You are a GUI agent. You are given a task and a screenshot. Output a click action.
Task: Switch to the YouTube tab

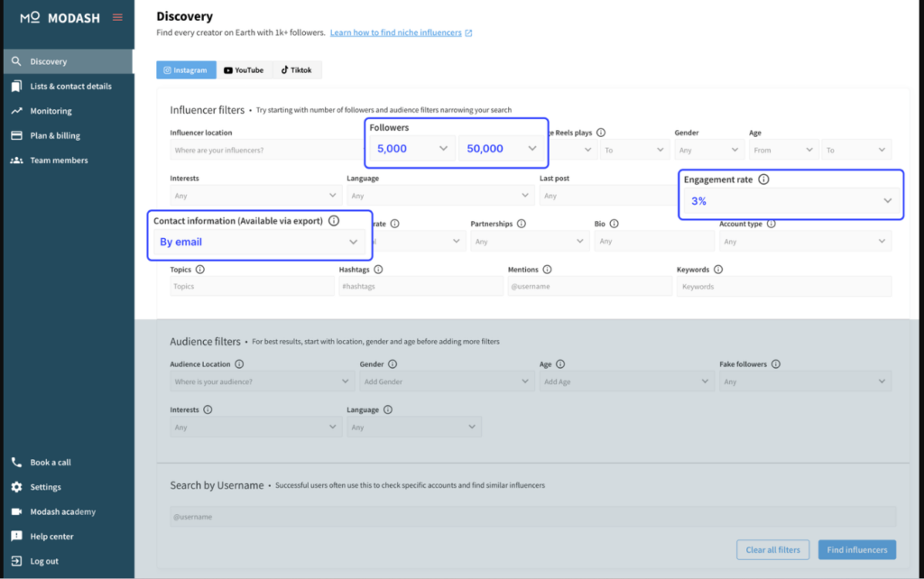point(244,69)
